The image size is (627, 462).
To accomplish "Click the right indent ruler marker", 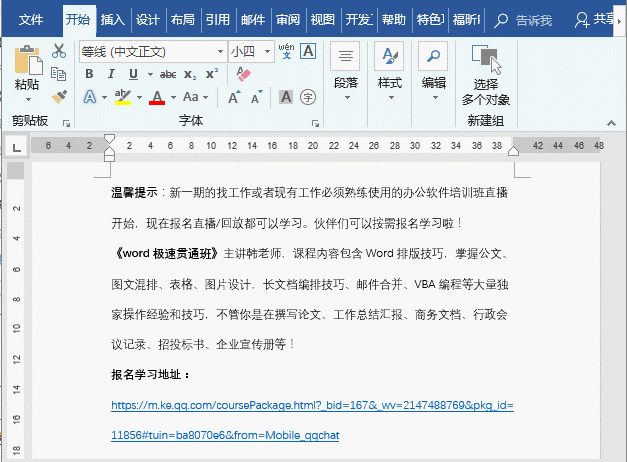I will 513,152.
